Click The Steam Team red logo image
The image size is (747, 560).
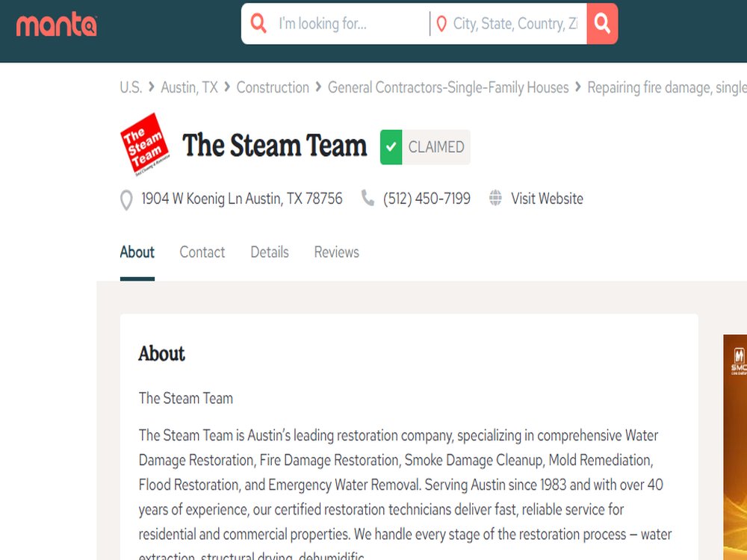point(145,145)
